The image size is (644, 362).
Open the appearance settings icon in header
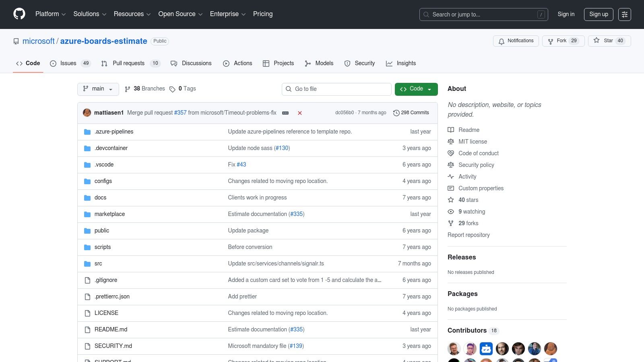coord(624,14)
